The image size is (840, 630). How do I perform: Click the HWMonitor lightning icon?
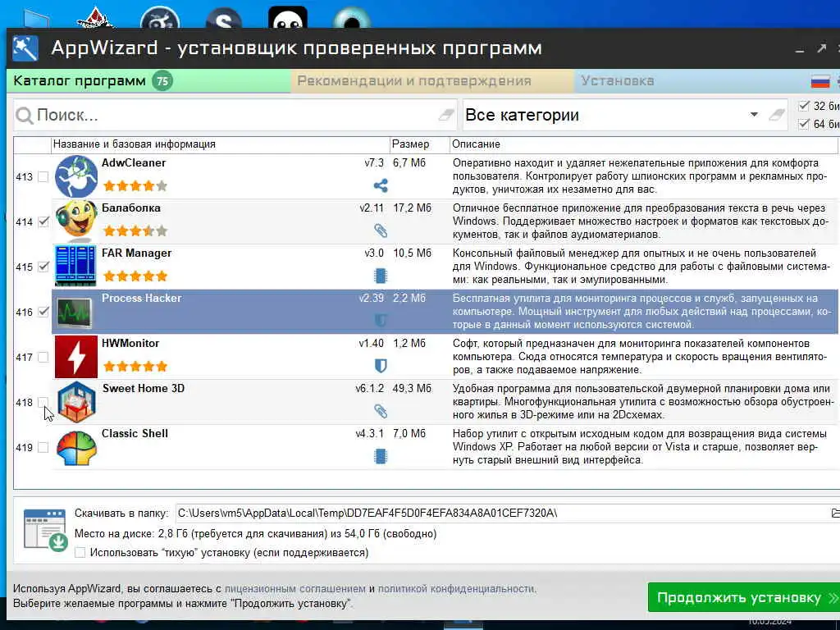(76, 357)
